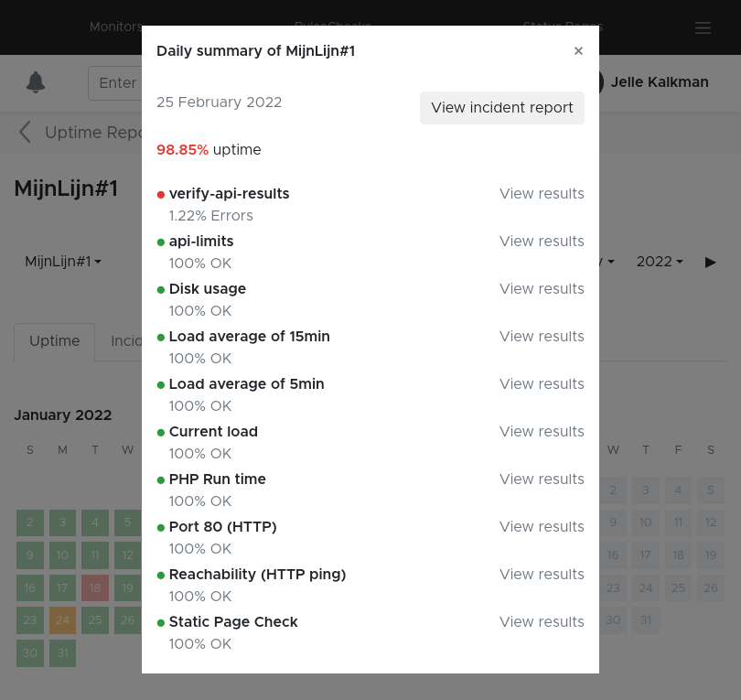Open the 2022 year dropdown
The height and width of the screenshot is (700, 741).
[659, 262]
